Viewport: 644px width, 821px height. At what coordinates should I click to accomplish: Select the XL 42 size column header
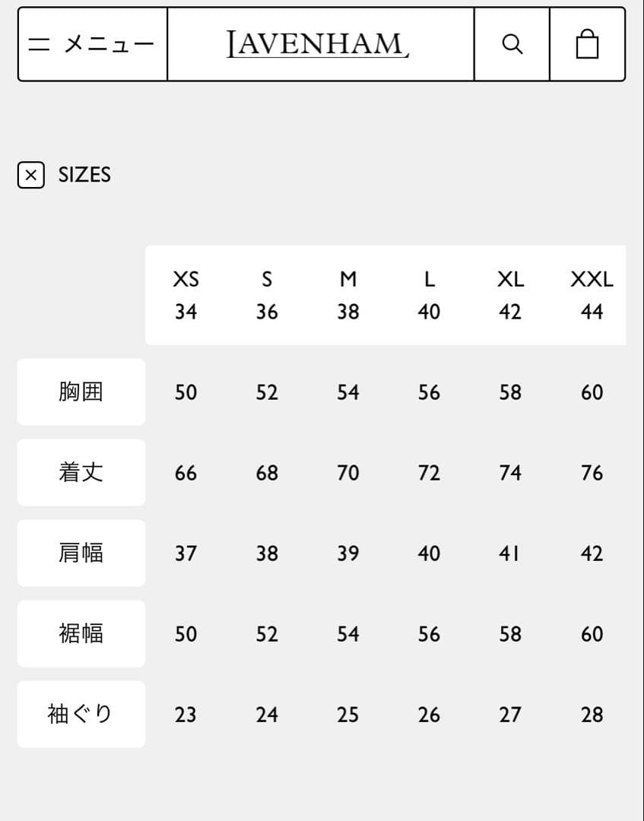coord(510,295)
